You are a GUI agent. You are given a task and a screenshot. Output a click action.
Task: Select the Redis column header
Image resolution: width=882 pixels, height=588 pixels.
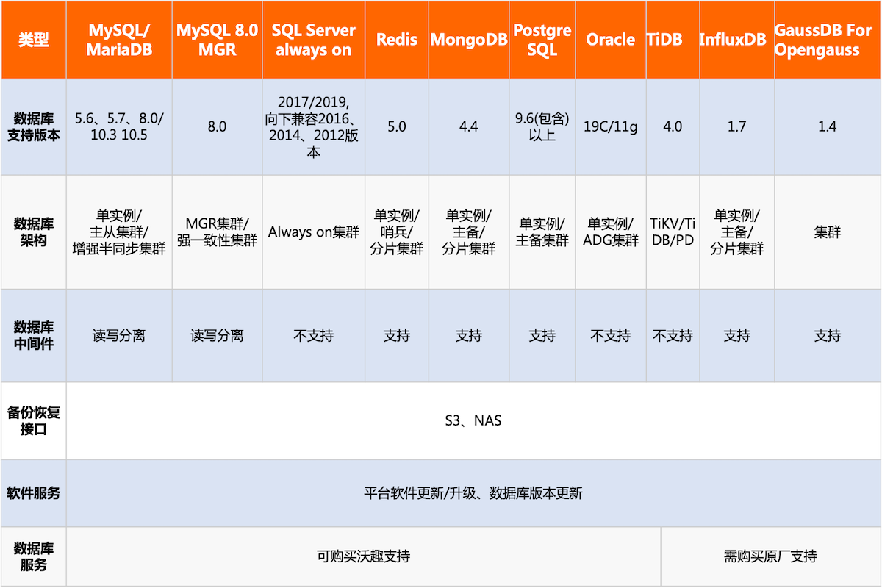pos(396,40)
